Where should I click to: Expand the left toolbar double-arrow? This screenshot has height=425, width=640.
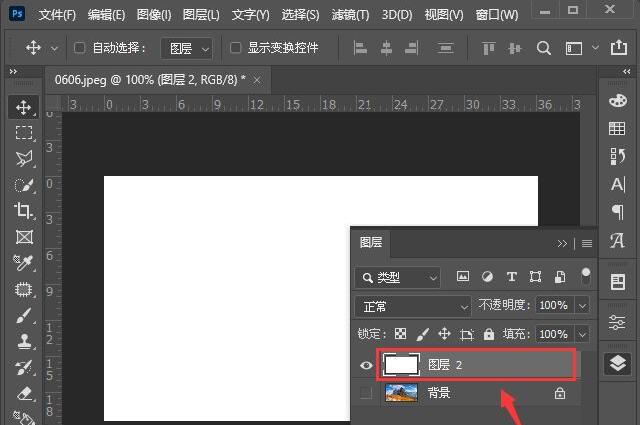(x=13, y=71)
